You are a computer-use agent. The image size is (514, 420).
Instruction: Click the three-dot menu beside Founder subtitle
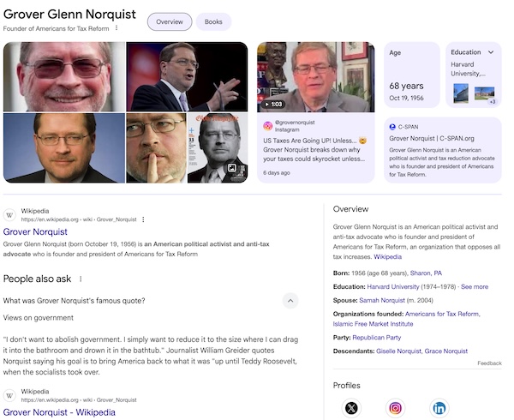117,28
